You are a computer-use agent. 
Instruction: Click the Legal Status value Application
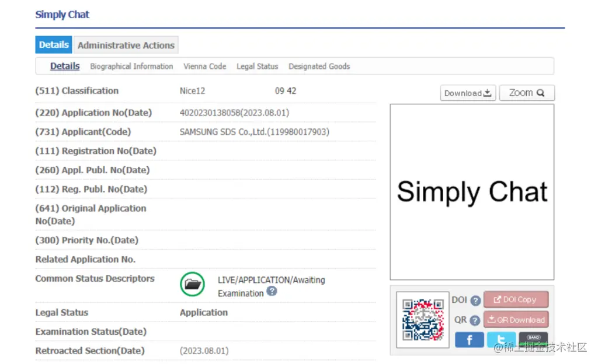point(204,313)
